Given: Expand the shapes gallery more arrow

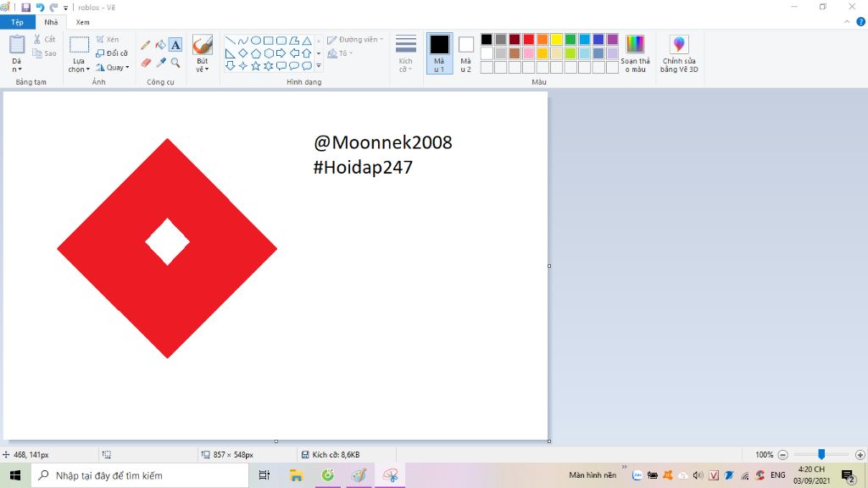Looking at the screenshot, I should coord(319,66).
